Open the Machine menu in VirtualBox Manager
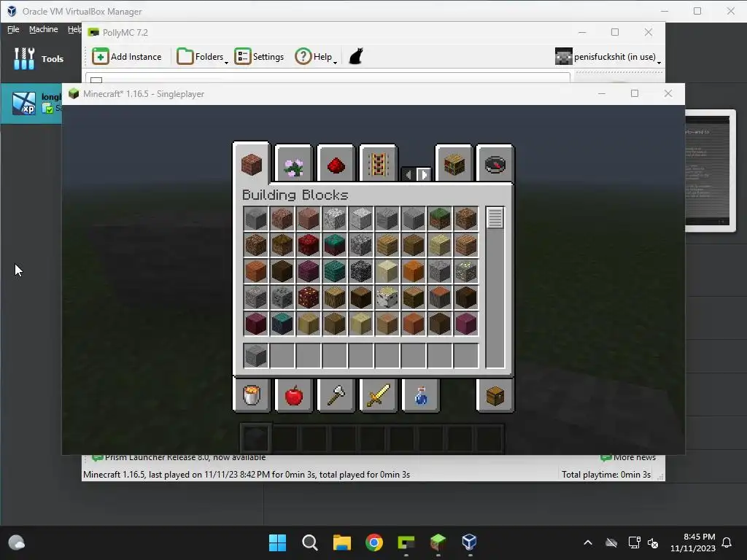Screen dimensions: 747x560 [43, 29]
